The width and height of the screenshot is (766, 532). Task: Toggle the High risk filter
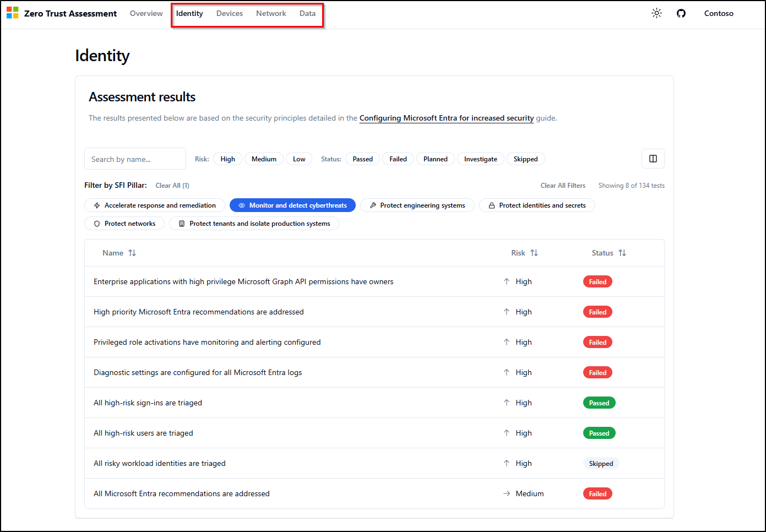point(228,159)
